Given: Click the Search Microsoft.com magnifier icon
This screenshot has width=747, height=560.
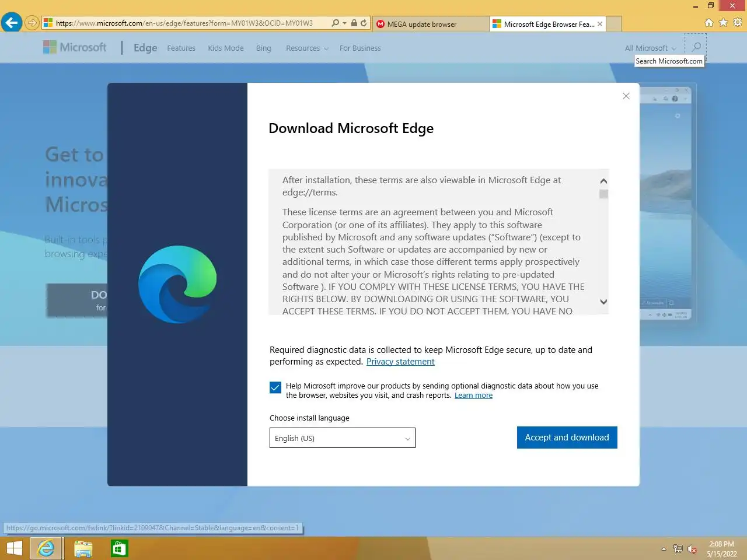Looking at the screenshot, I should coord(696,47).
